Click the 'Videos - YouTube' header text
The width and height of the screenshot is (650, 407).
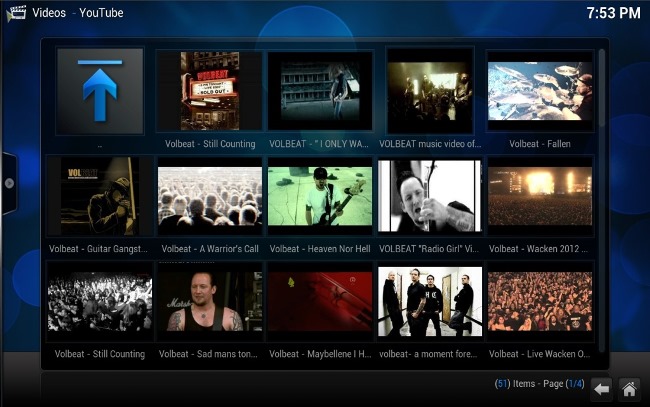[x=78, y=13]
